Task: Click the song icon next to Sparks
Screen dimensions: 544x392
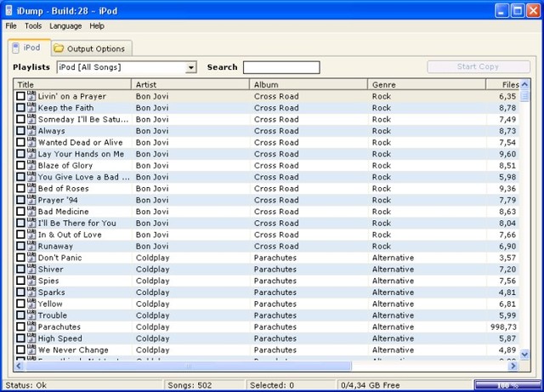Action: point(31,292)
